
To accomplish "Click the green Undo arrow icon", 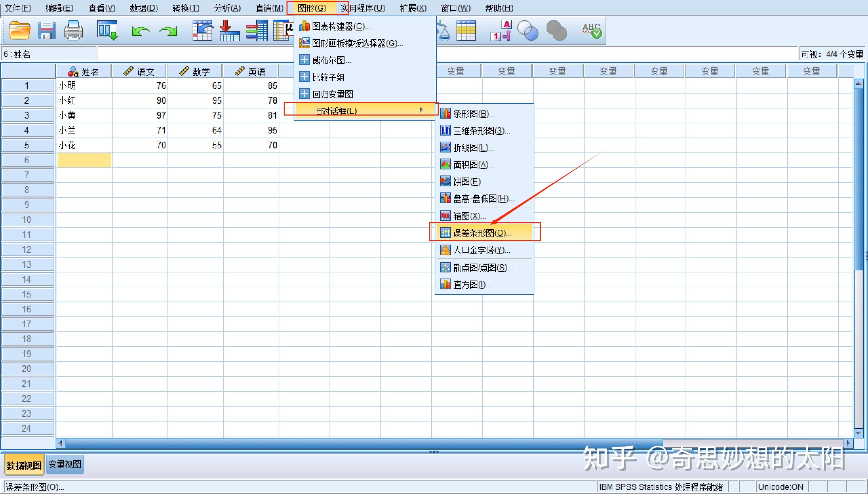I will coord(140,31).
